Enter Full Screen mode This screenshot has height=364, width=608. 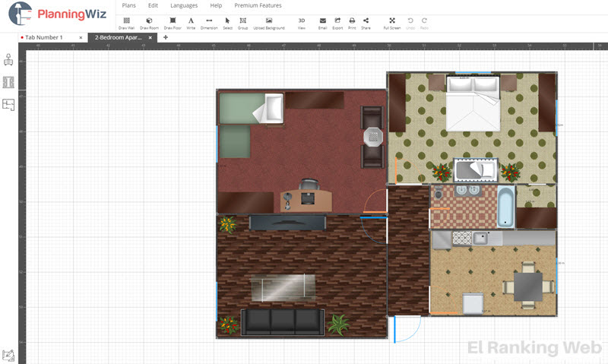392,22
